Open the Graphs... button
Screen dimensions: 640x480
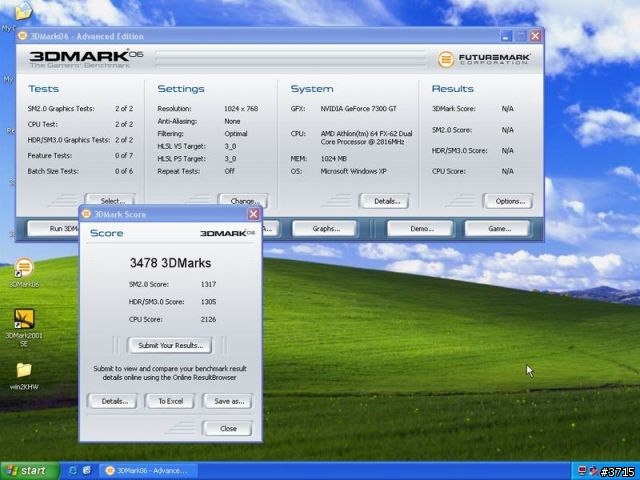(325, 229)
